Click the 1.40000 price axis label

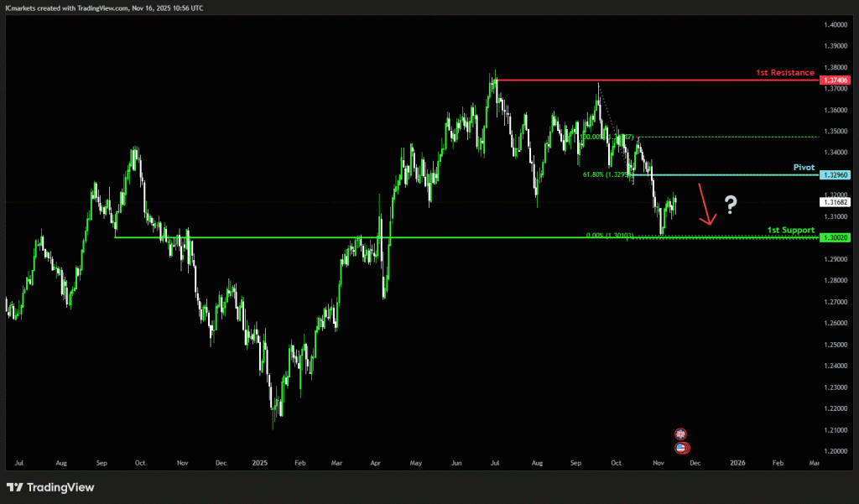[x=836, y=24]
